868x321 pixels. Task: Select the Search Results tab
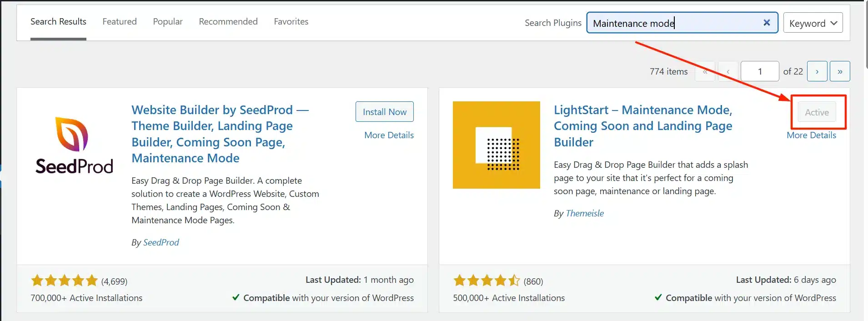(58, 21)
